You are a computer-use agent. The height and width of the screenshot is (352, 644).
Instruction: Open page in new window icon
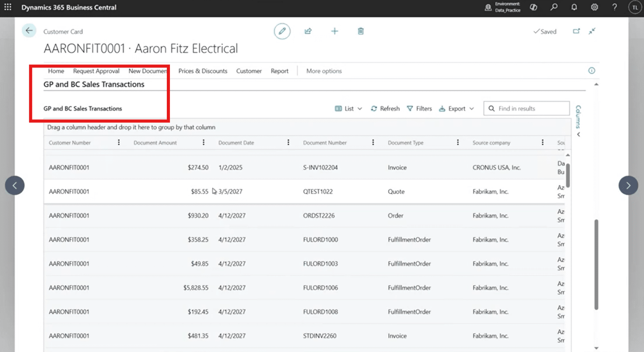point(576,31)
